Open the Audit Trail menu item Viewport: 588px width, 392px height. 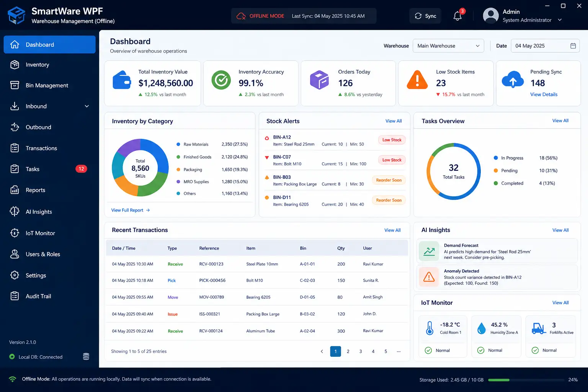pos(50,296)
